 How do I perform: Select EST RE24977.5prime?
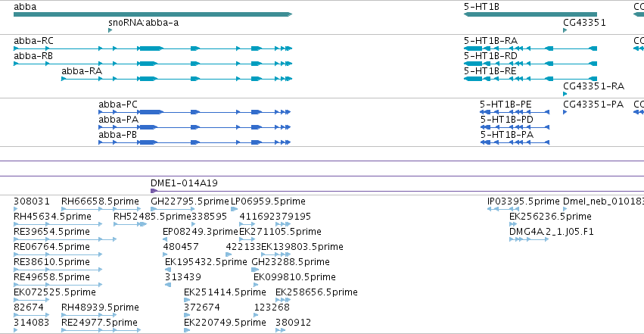pyautogui.click(x=99, y=323)
